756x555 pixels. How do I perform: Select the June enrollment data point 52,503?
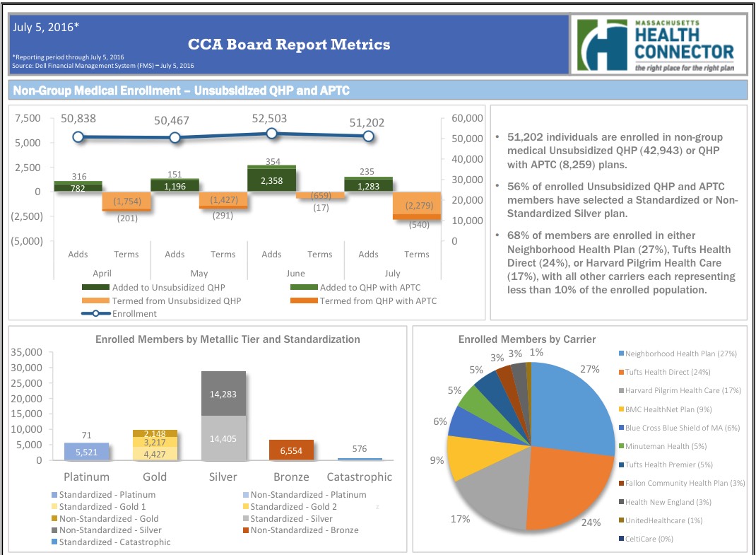[x=271, y=133]
